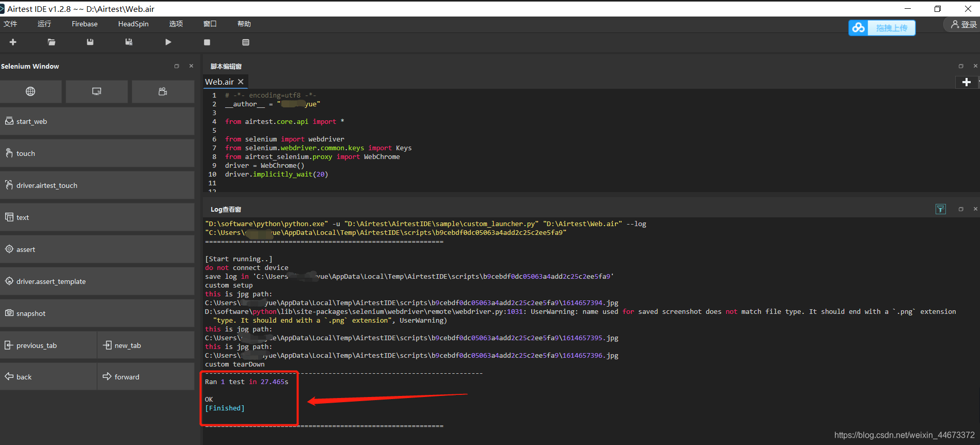Select the start_web action
The image size is (980, 445).
coord(97,121)
